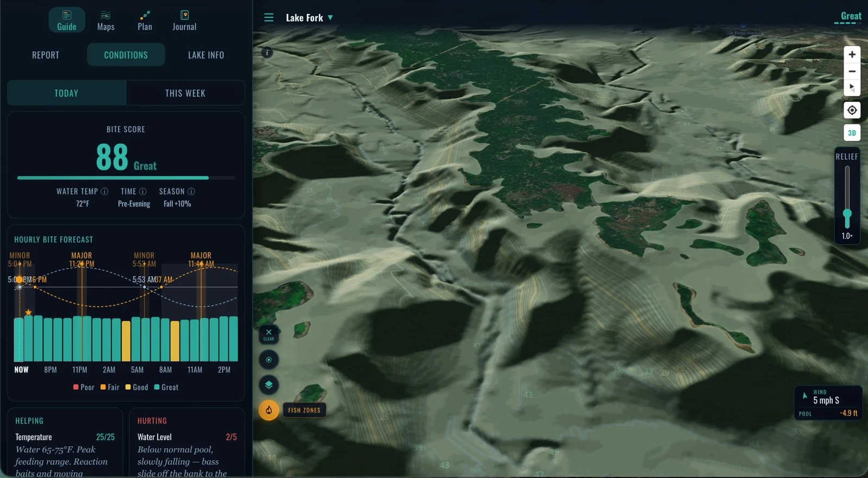Click the Minor 5:53 AM marker label
This screenshot has width=868, height=478.
144,260
